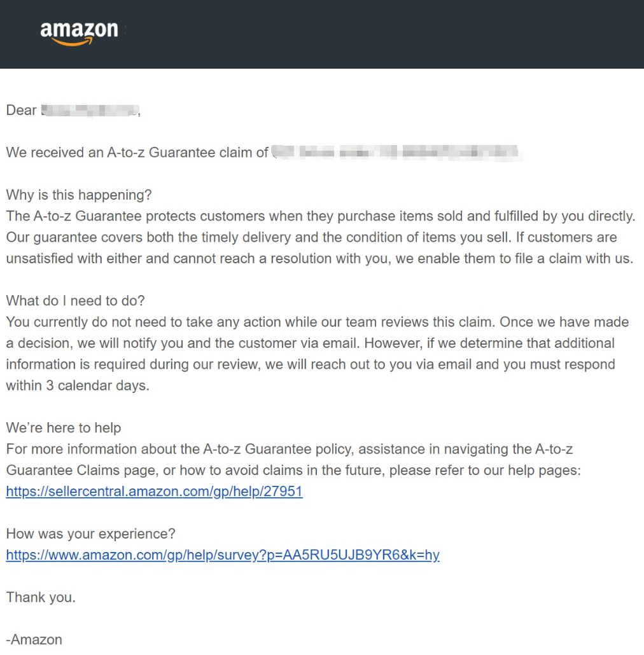Click the "-Amazon" signature text

coord(34,640)
